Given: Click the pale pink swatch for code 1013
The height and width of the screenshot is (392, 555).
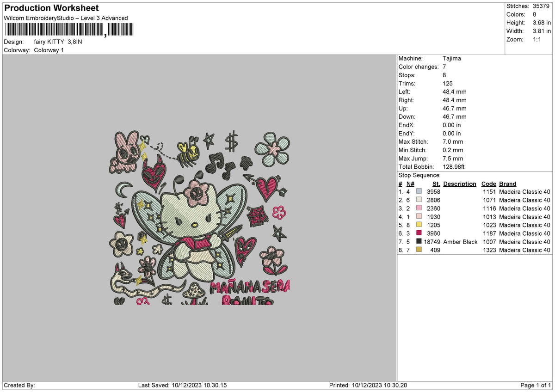Looking at the screenshot, I should click(419, 217).
